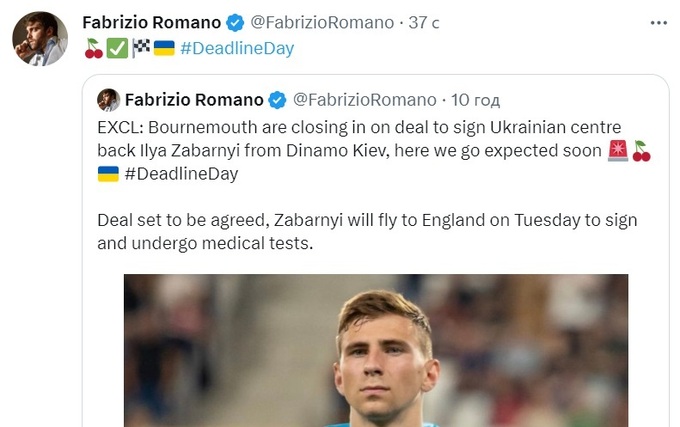Click the Ukraine flag emoji in main tweet

click(164, 48)
